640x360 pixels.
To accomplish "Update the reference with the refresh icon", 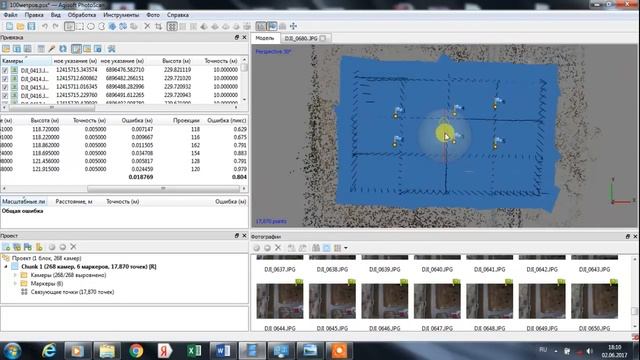I will tap(63, 49).
